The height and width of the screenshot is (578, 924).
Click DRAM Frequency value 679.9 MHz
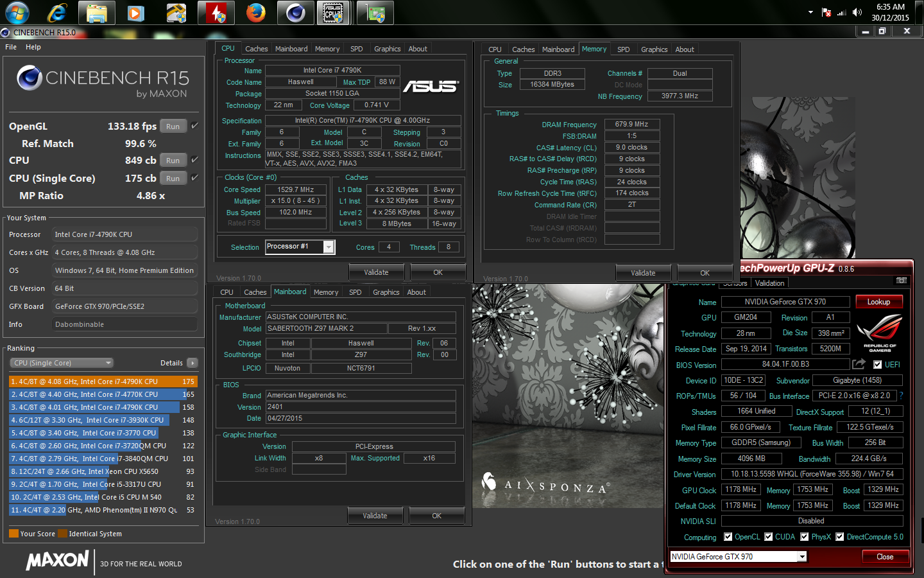[x=632, y=125]
